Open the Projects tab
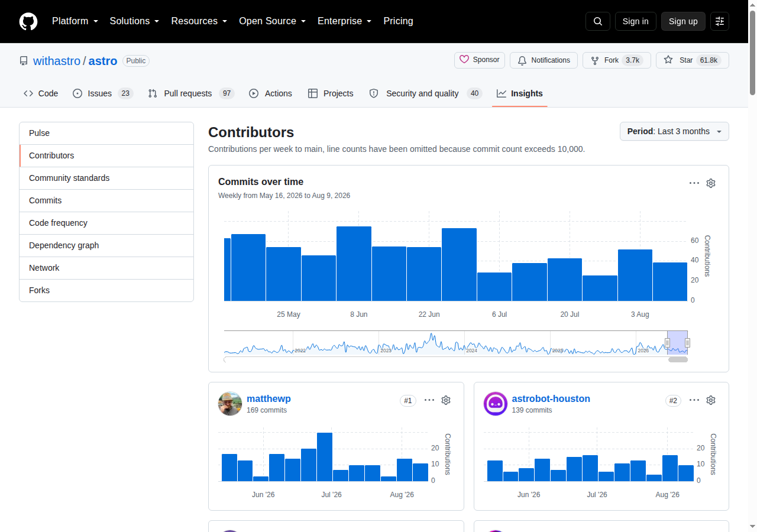757x532 pixels. 331,93
